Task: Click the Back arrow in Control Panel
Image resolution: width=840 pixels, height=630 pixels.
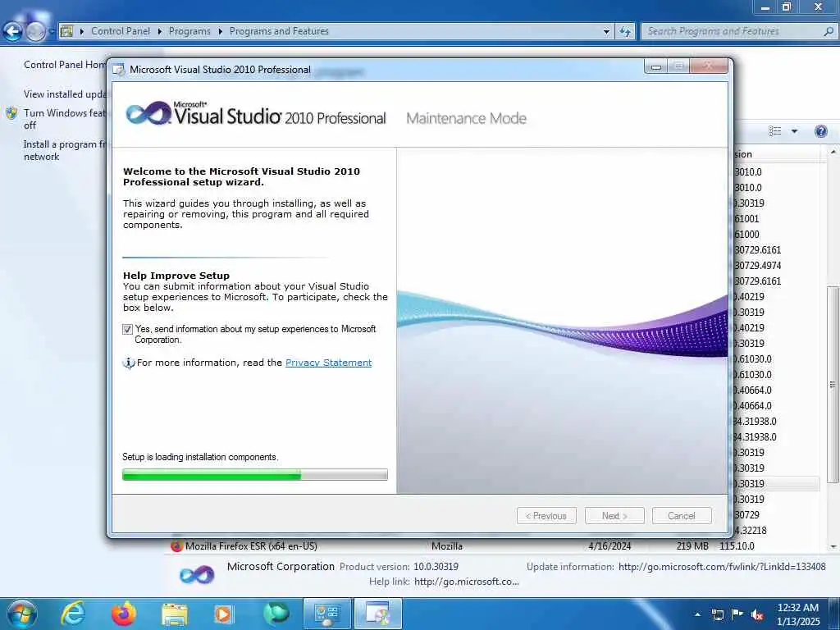Action: coord(13,32)
